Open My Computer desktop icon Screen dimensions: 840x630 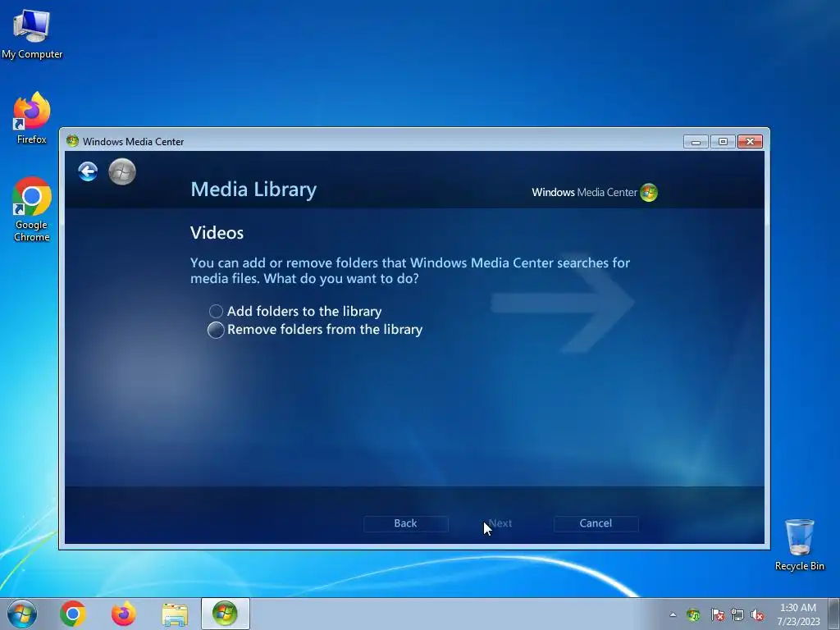click(32, 34)
